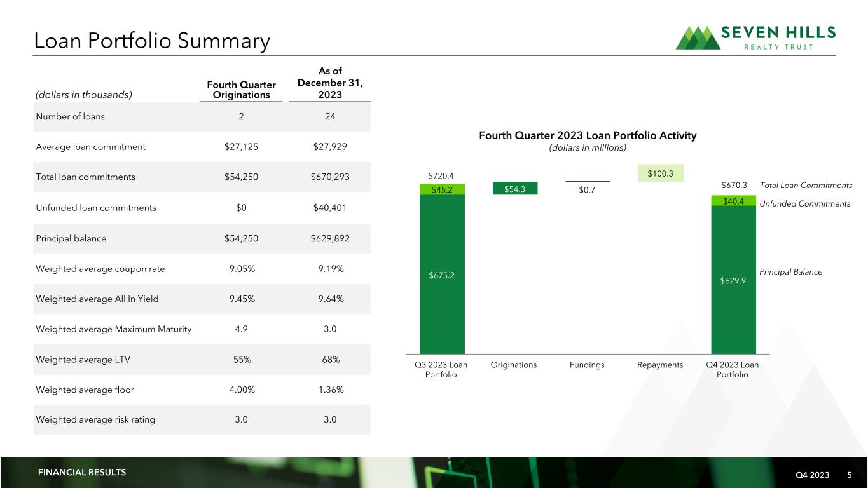Screen dimensions: 868x488
Task: Click the $629.9 principal balance bar
Action: click(x=733, y=280)
